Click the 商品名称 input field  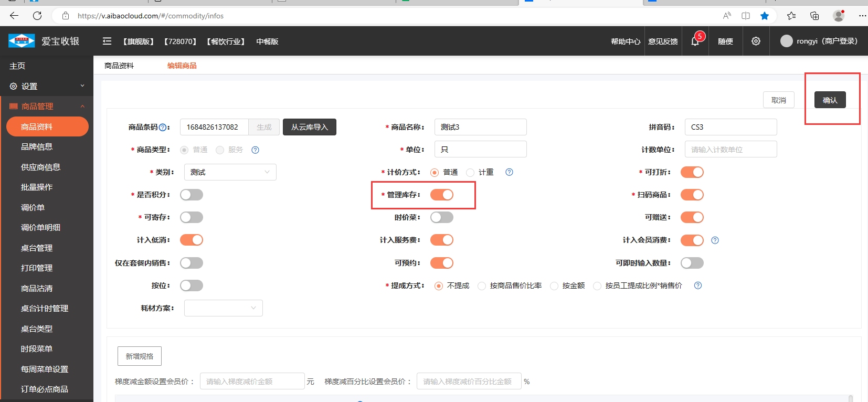[480, 127]
